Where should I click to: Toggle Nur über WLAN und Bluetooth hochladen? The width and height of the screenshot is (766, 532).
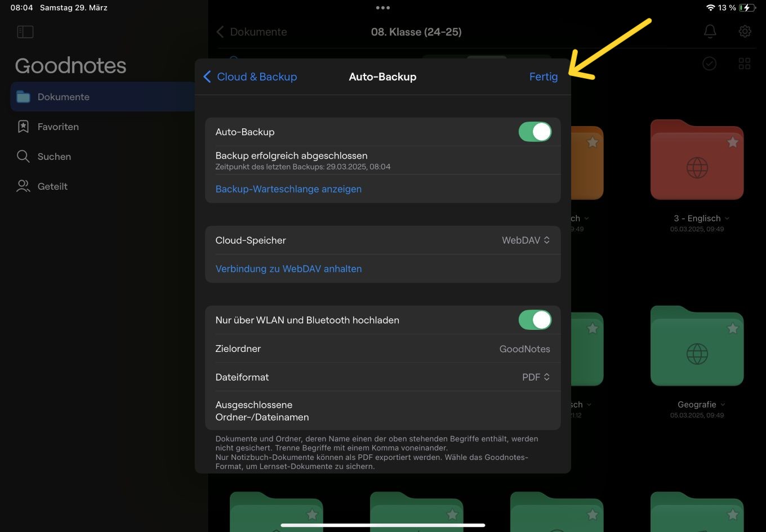pyautogui.click(x=535, y=320)
